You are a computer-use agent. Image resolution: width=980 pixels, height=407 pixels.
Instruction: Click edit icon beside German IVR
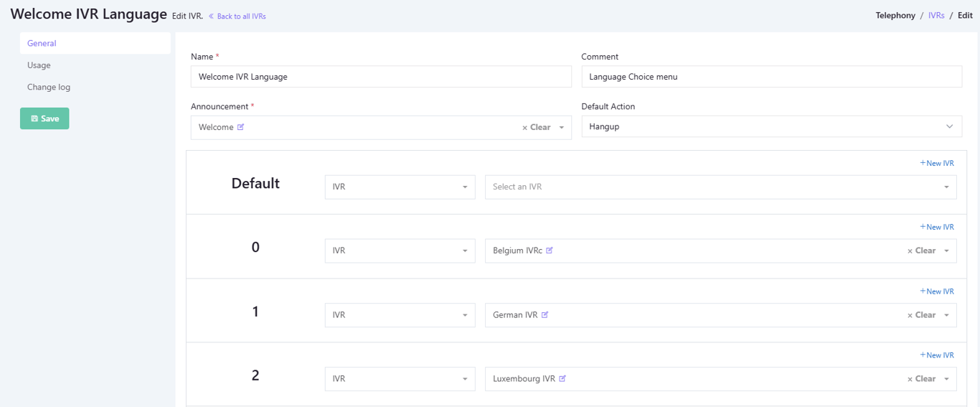click(545, 315)
